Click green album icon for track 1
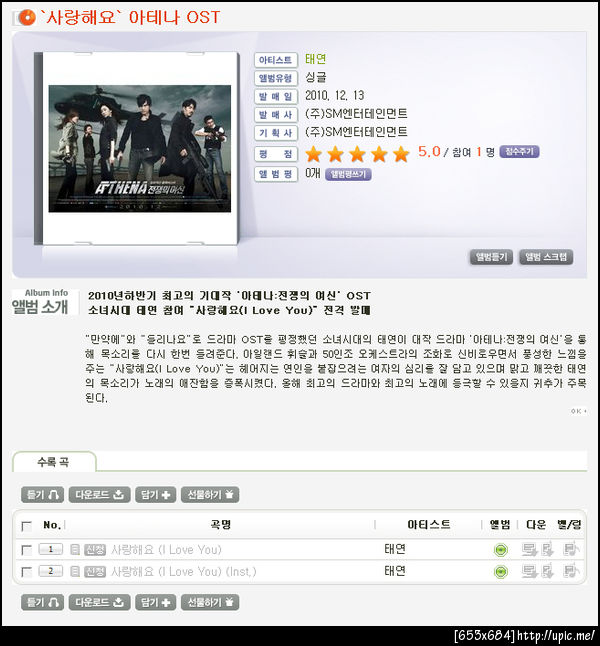600x646 pixels. click(501, 550)
